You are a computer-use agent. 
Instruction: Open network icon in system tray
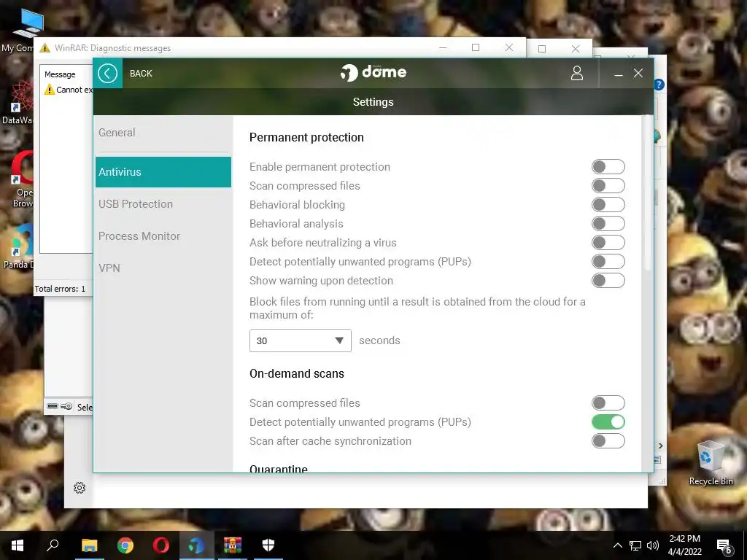(635, 545)
